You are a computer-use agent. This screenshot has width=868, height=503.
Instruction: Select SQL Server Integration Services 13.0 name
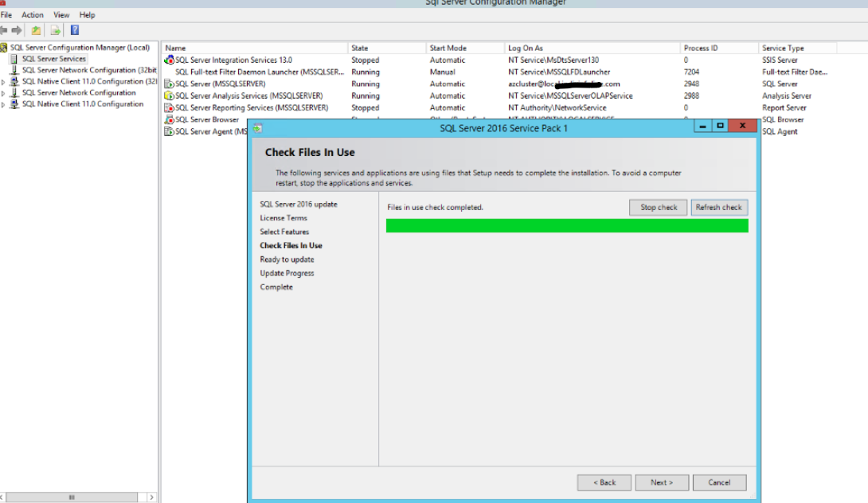click(233, 60)
